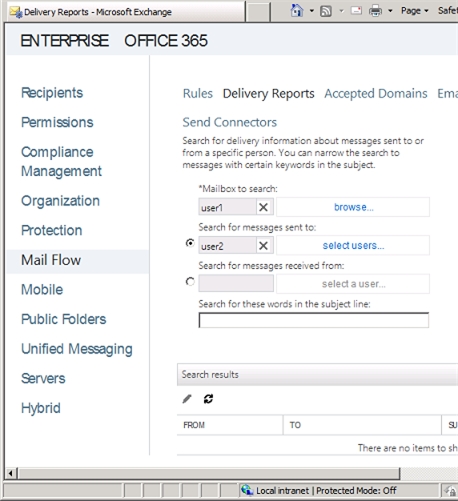This screenshot has height=501, width=458.
Task: Click the OFFICE 365 header link
Action: tap(166, 41)
